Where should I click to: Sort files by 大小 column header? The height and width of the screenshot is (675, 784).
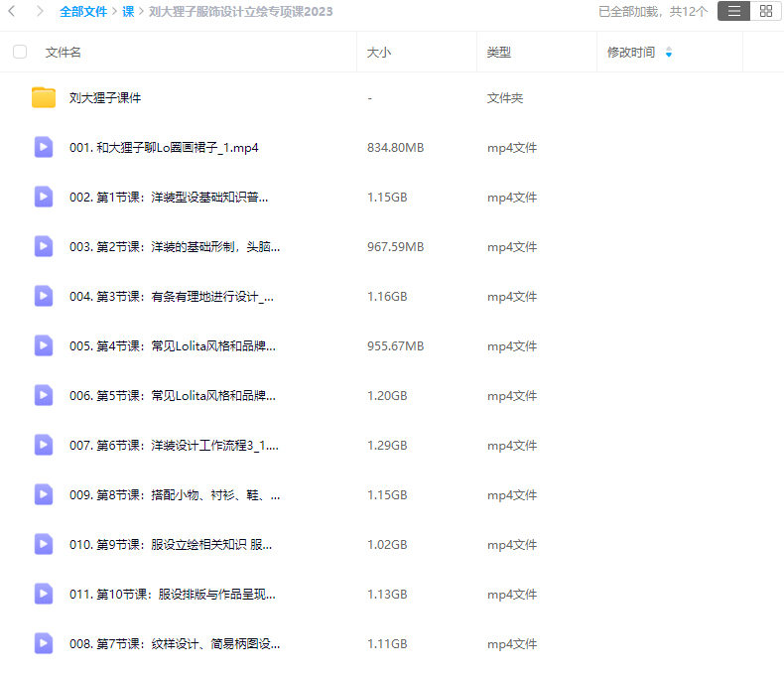pyautogui.click(x=378, y=53)
